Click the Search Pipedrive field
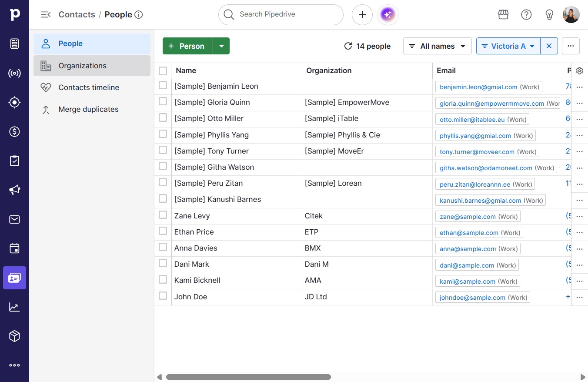 tap(281, 15)
